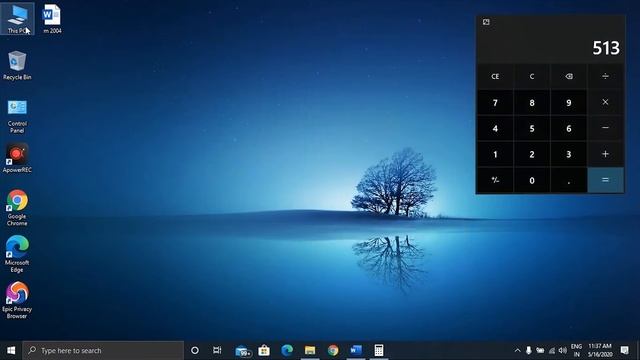Switch to Word from the taskbar
The height and width of the screenshot is (360, 640).
(x=356, y=350)
